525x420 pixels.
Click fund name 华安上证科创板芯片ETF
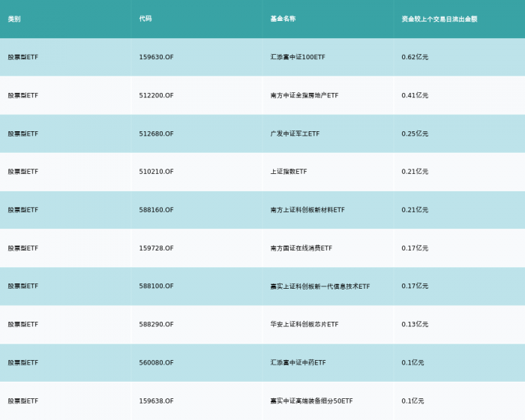(304, 324)
